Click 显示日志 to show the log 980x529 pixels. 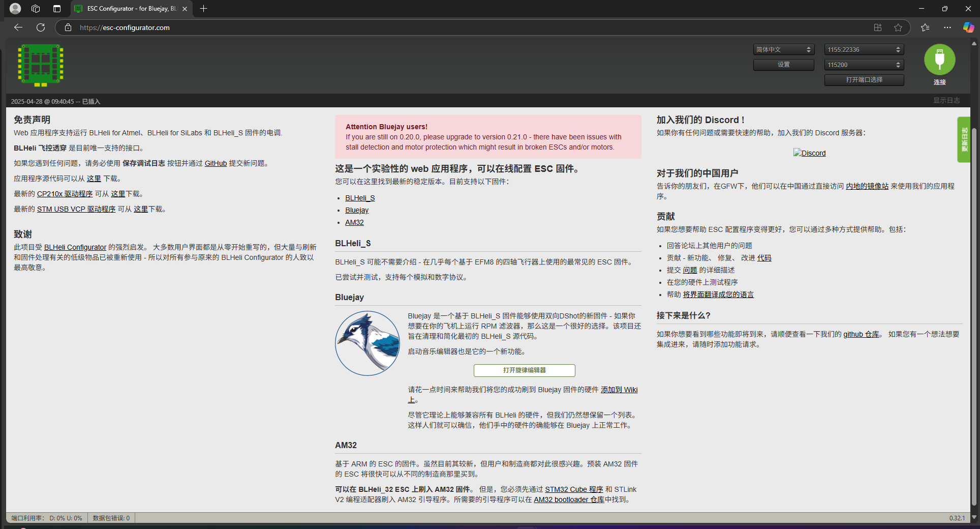click(x=946, y=101)
